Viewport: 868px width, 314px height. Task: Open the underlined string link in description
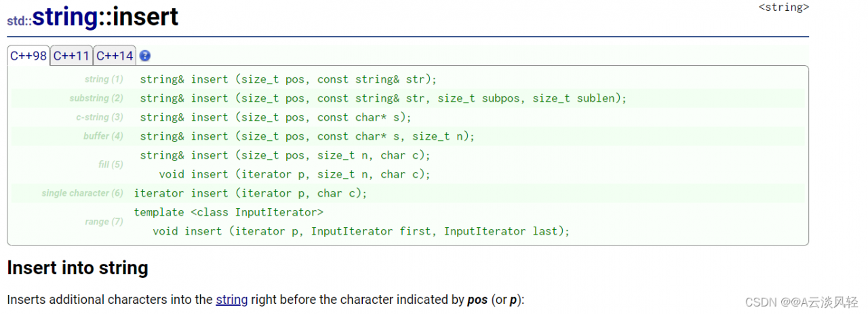pos(232,299)
